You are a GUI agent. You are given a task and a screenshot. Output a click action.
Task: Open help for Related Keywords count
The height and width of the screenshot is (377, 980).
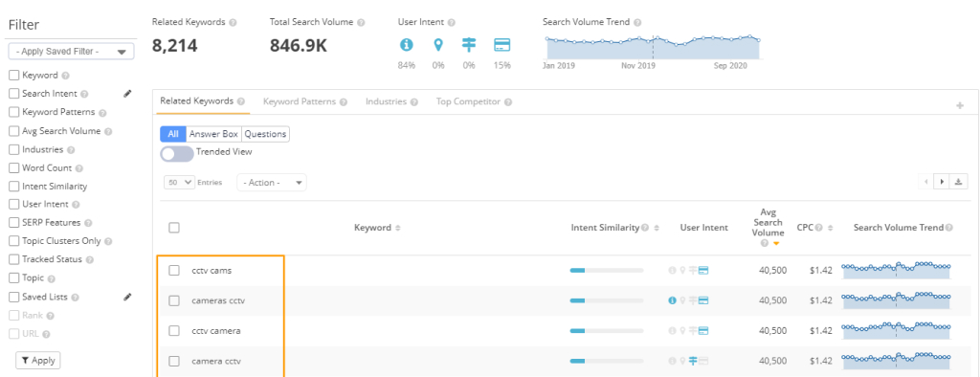pyautogui.click(x=233, y=23)
